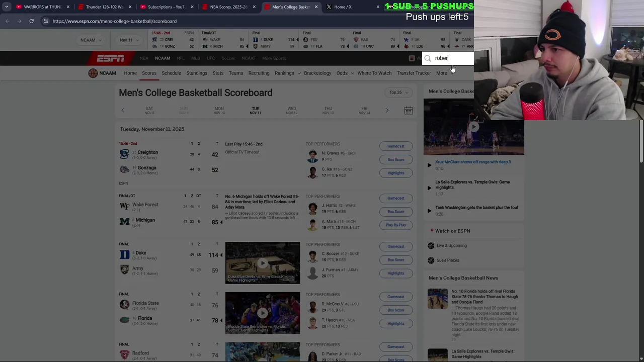The width and height of the screenshot is (644, 362).
Task: Open the Top 25 filter dropdown
Action: click(x=399, y=93)
